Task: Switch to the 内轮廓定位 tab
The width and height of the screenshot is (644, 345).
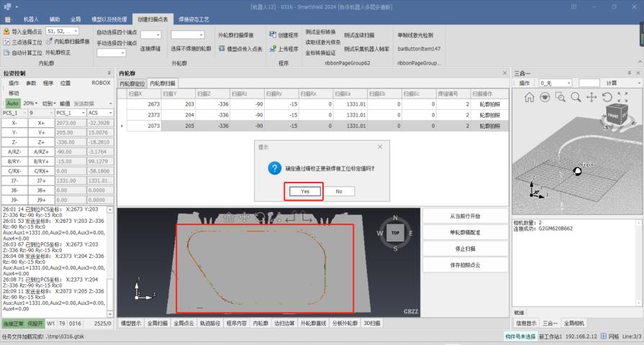Action: click(x=132, y=84)
